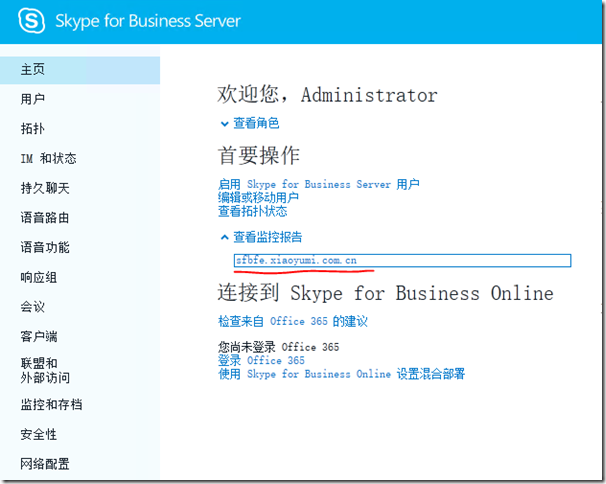Open the 查看拓扑状态 link
Screen dimensions: 606x484
click(253, 211)
